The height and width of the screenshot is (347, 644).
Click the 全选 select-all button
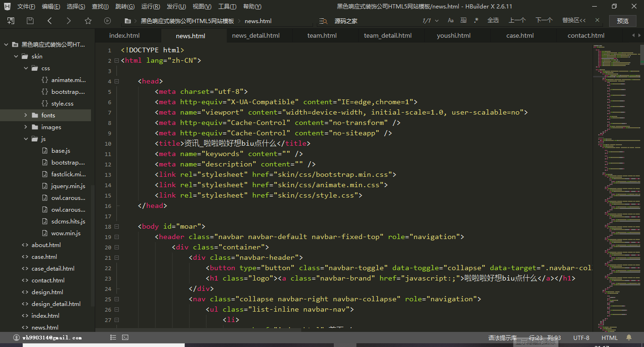(x=493, y=20)
